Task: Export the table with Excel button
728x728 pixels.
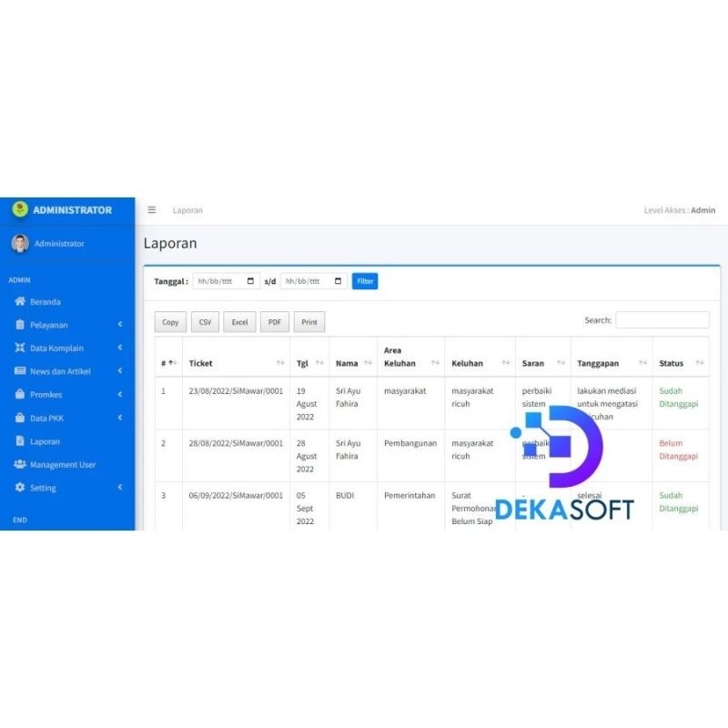Action: tap(239, 322)
